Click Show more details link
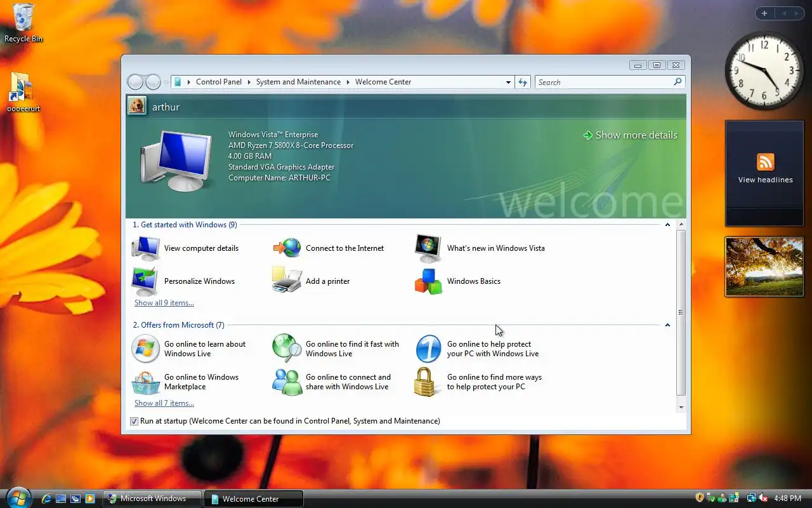This screenshot has width=812, height=508. click(x=631, y=135)
